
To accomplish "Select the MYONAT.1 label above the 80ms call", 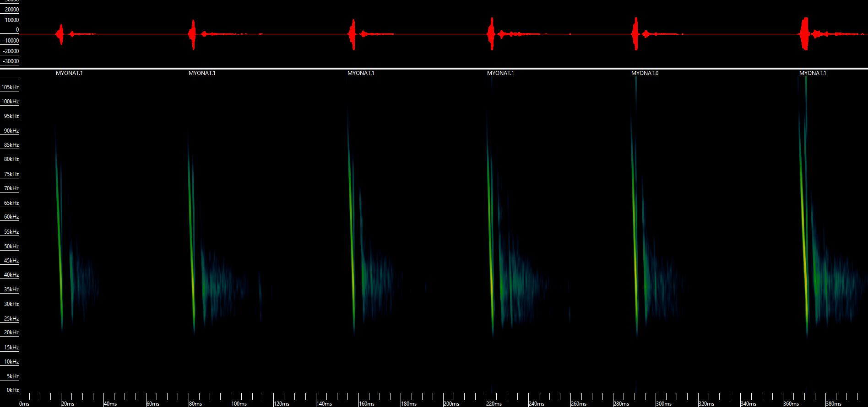I will coord(202,73).
